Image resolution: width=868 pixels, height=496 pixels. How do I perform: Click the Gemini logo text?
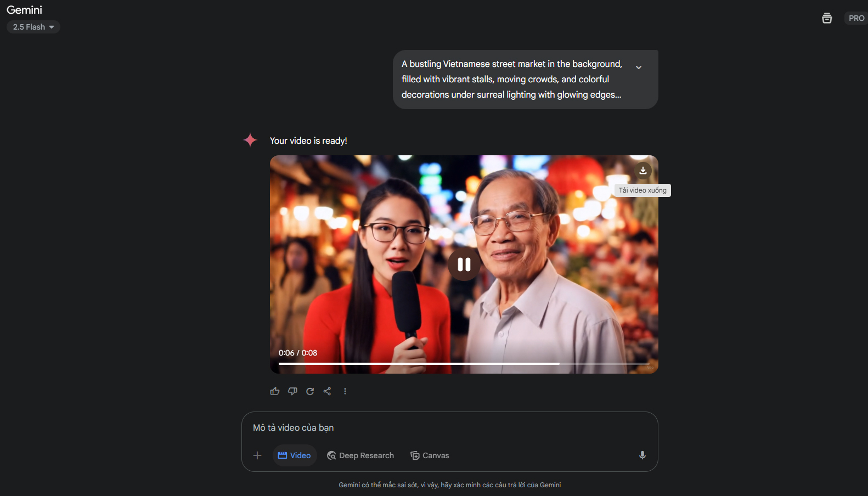24,10
